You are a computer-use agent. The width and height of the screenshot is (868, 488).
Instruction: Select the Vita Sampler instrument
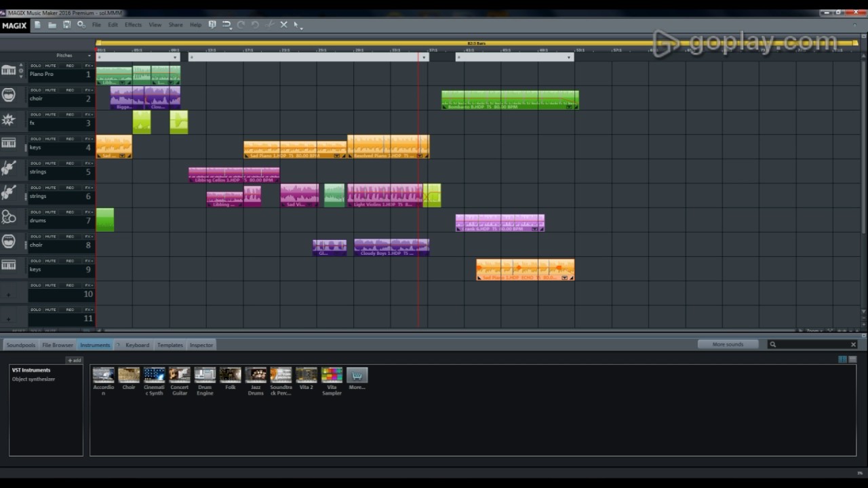tap(332, 382)
